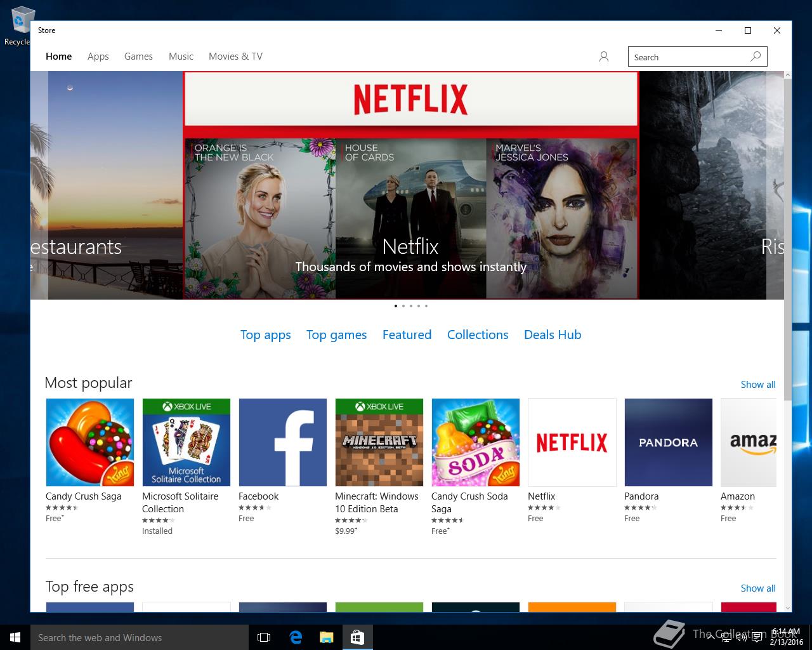Click the Facebook Free price label
This screenshot has width=812, height=650.
click(x=246, y=519)
